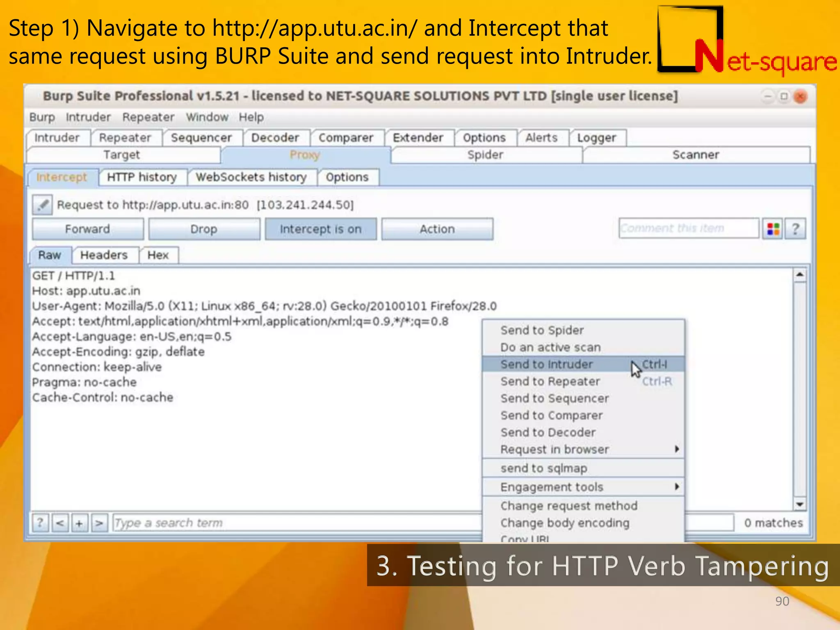Open the WebSockets history sub-tab

click(x=251, y=177)
